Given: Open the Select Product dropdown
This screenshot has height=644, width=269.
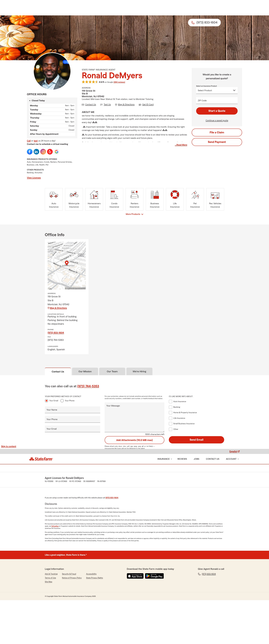Looking at the screenshot, I should (217, 90).
